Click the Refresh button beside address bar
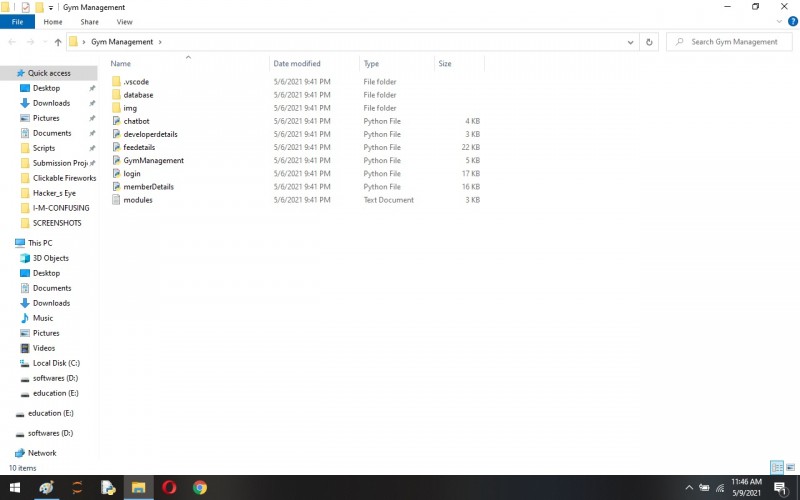800x500 pixels. [649, 42]
